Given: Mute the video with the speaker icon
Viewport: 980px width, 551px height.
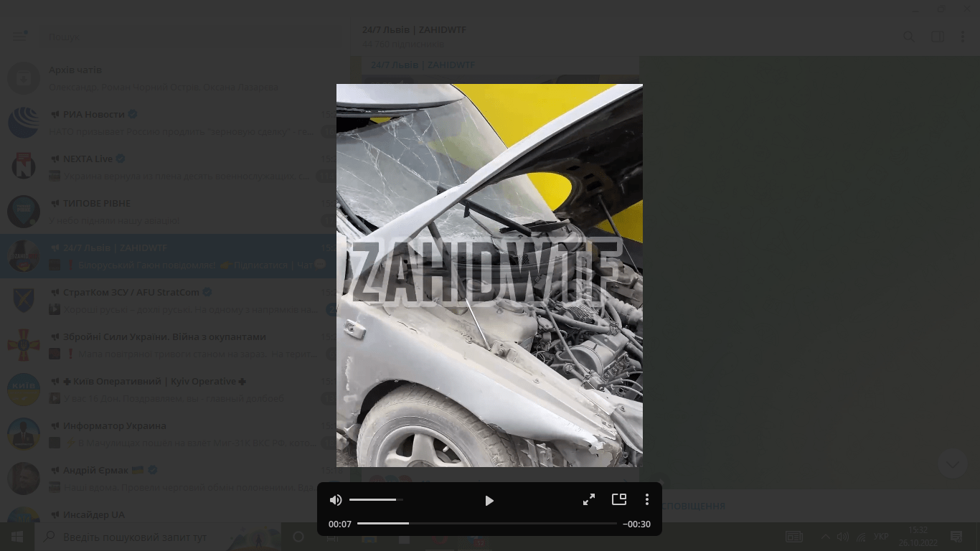Looking at the screenshot, I should (x=336, y=500).
